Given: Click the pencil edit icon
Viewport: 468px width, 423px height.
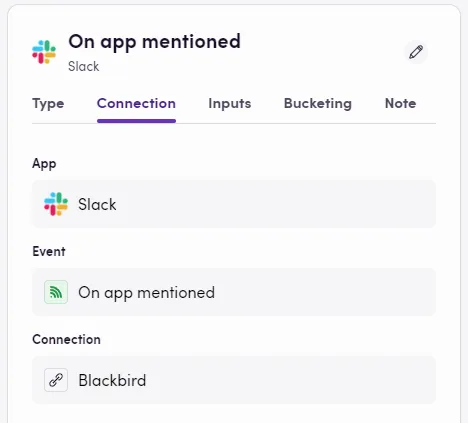Looking at the screenshot, I should [x=416, y=52].
